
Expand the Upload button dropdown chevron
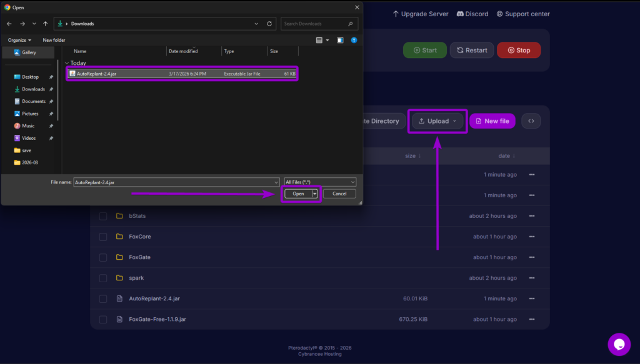pyautogui.click(x=455, y=121)
